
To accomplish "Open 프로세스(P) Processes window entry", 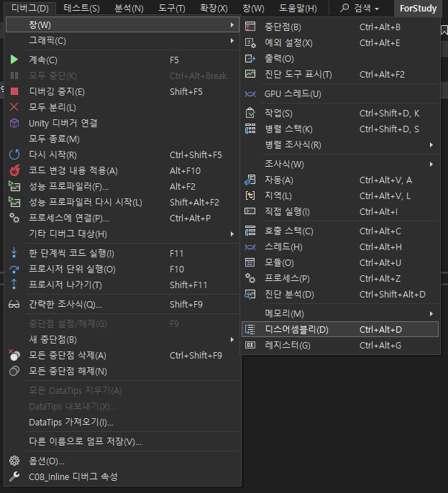I will click(339, 278).
